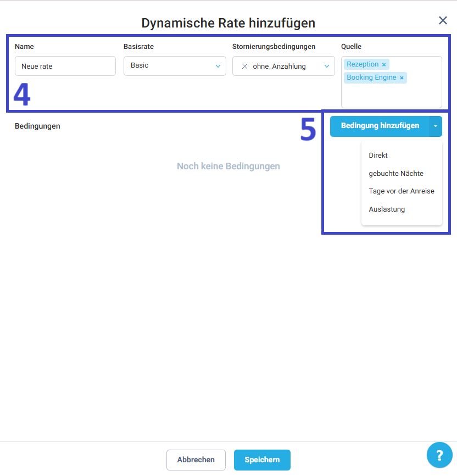Screen dimensions: 457x476
Task: Open the Basisrate dropdown showing Basic
Action: tap(170, 66)
